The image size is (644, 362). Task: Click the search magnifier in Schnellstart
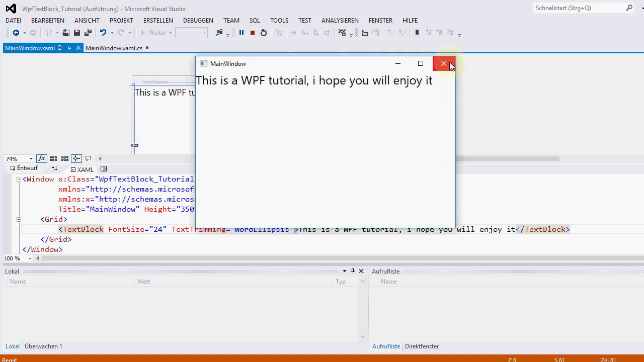point(629,8)
